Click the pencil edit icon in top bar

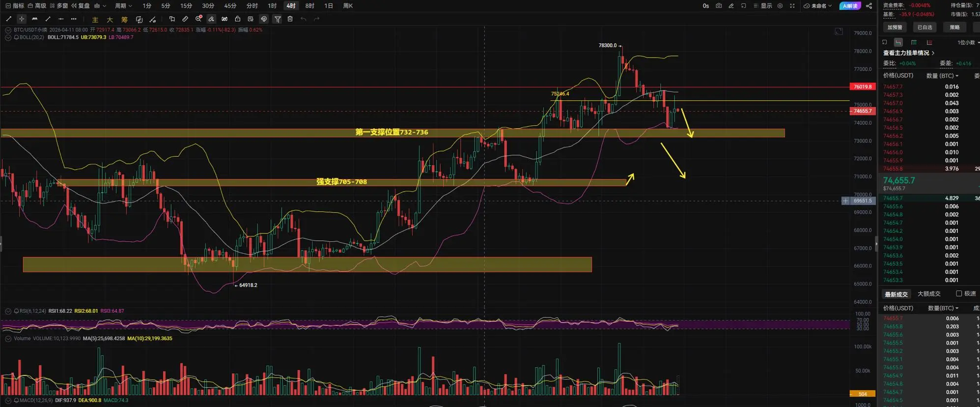click(x=731, y=6)
